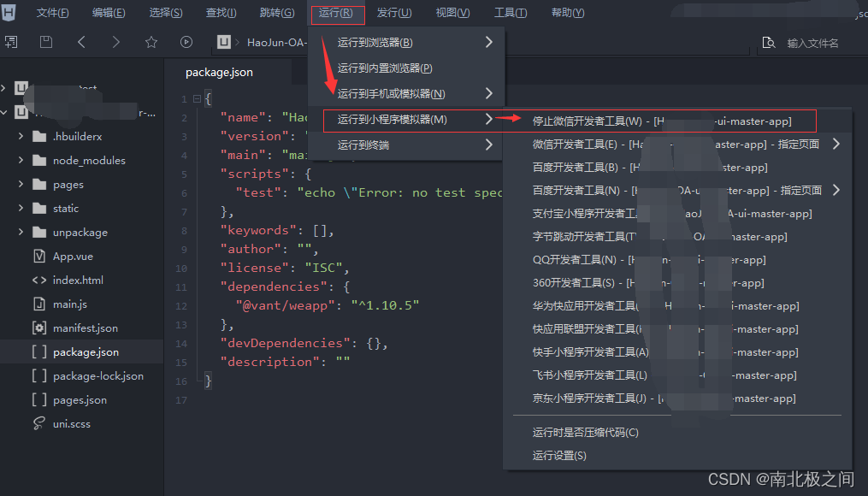Choose 华为快应用开发者工具 entry
Viewport: 868px width, 496px height.
pyautogui.click(x=677, y=306)
